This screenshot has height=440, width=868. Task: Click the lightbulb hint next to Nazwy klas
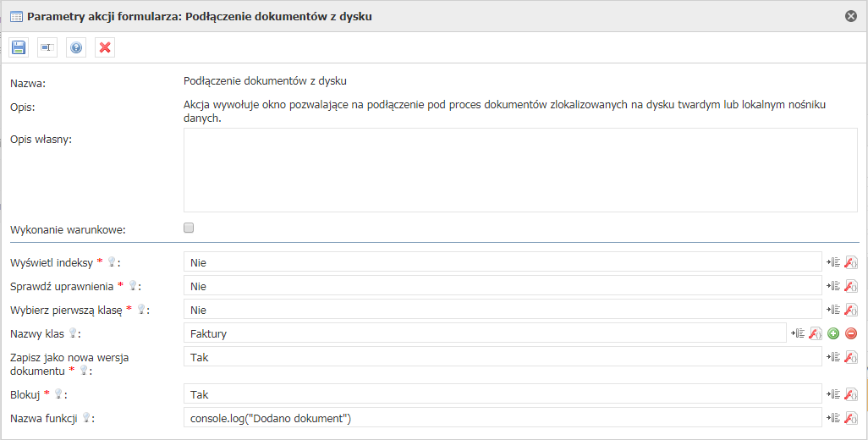pyautogui.click(x=72, y=333)
